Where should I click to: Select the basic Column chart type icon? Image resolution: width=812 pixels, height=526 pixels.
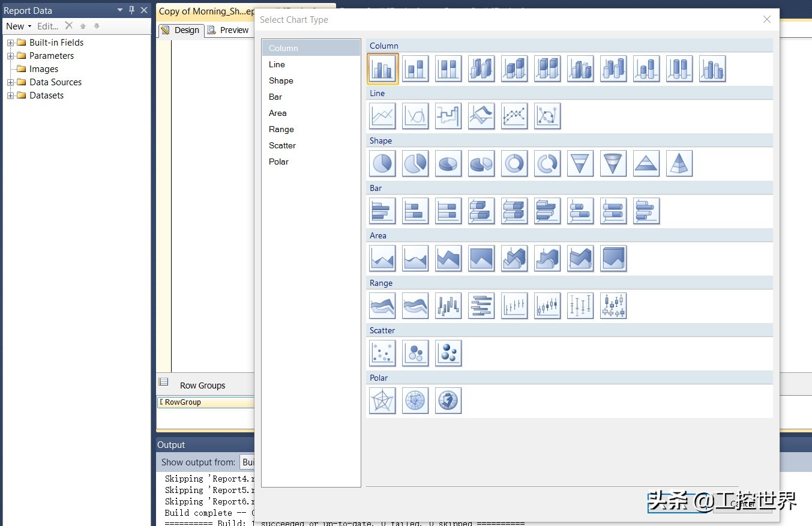point(382,68)
